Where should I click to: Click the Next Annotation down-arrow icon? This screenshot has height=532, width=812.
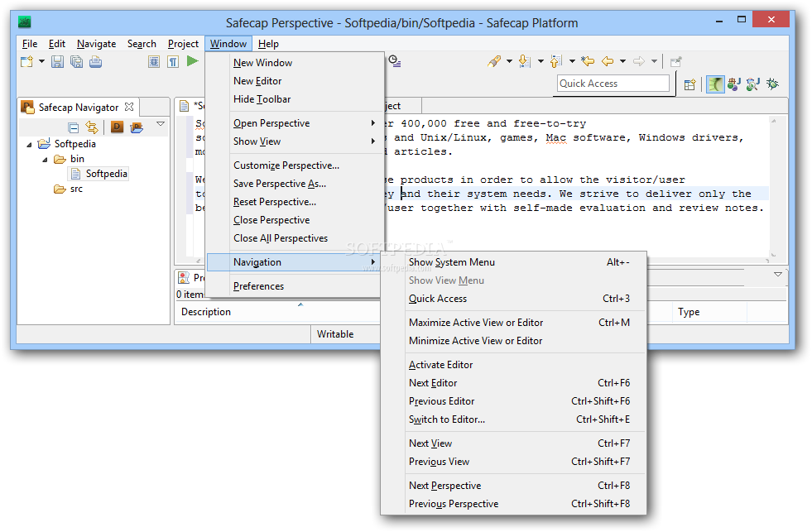click(525, 61)
